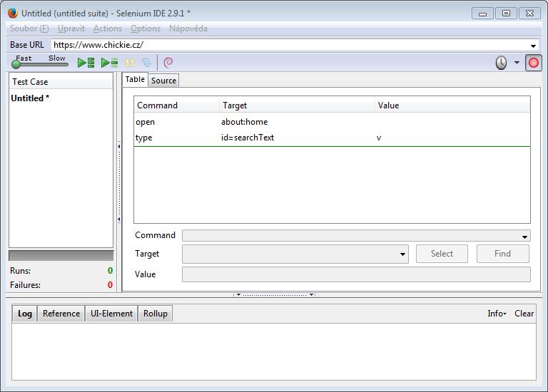Close the Selenium IDE window
Image resolution: width=548 pixels, height=392 pixels.
530,14
